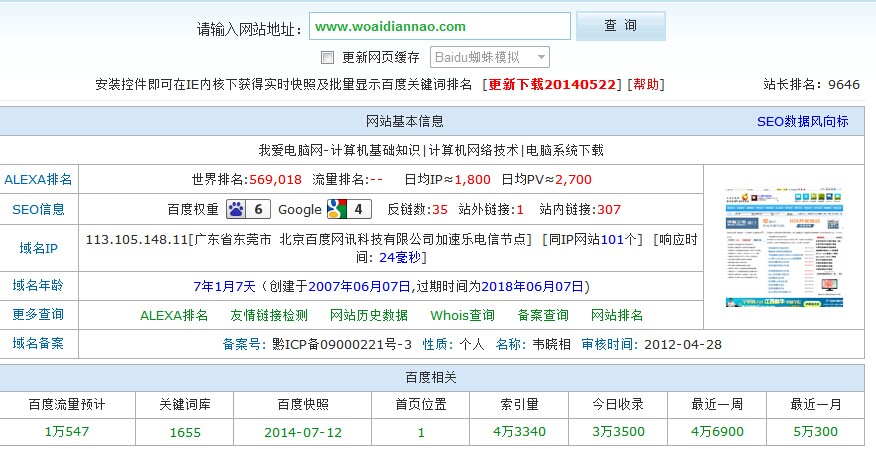Click the keyword library value 1655
Image resolution: width=876 pixels, height=449 pixels.
coord(185,433)
